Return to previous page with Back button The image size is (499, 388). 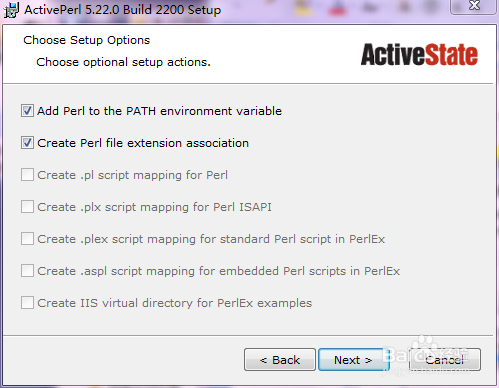pyautogui.click(x=280, y=360)
